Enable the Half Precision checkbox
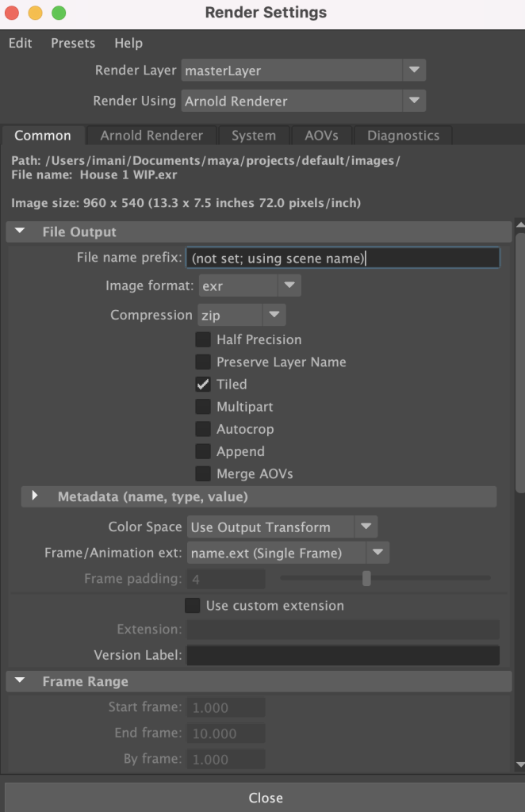Screen dimensions: 525x812 (203, 339)
